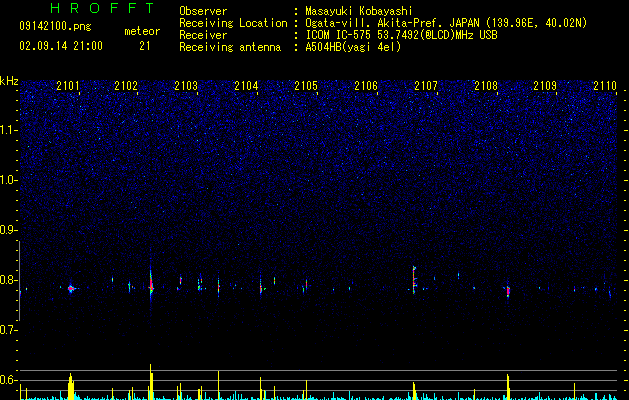The image size is (629, 400).
Task: Click the 0.9 kHz axis label
Action: (9, 230)
